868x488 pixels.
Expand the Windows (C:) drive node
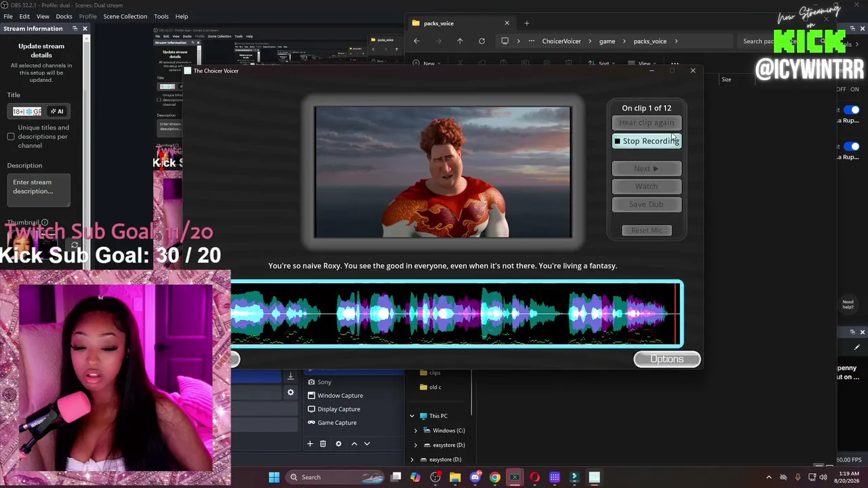[416, 430]
